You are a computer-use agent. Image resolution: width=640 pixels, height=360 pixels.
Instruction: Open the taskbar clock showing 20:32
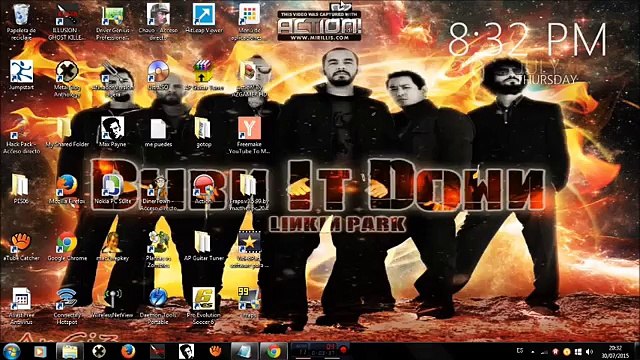615,351
